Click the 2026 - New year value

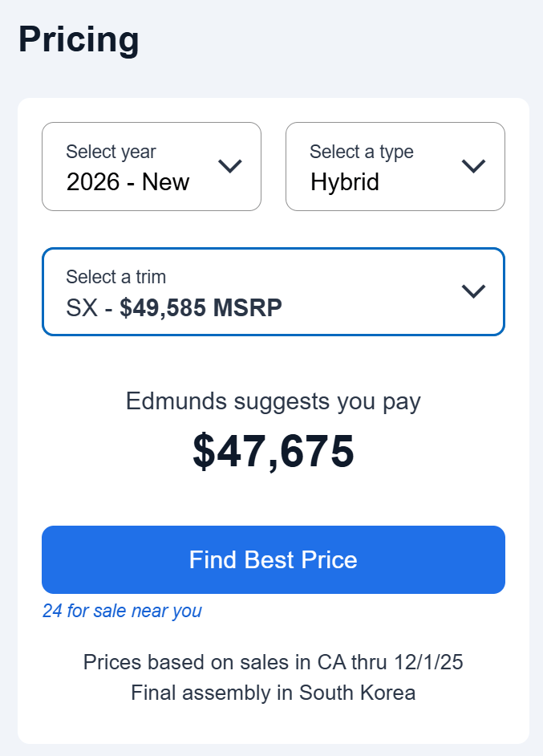point(128,182)
